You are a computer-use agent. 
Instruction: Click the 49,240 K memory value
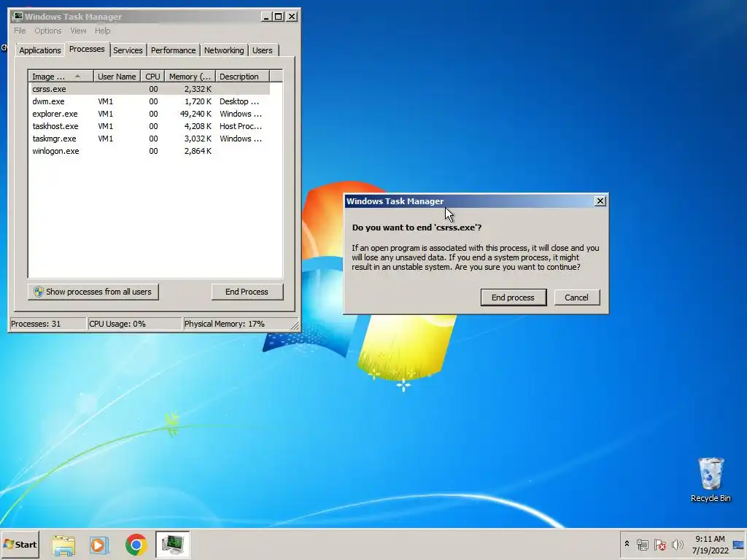(196, 114)
